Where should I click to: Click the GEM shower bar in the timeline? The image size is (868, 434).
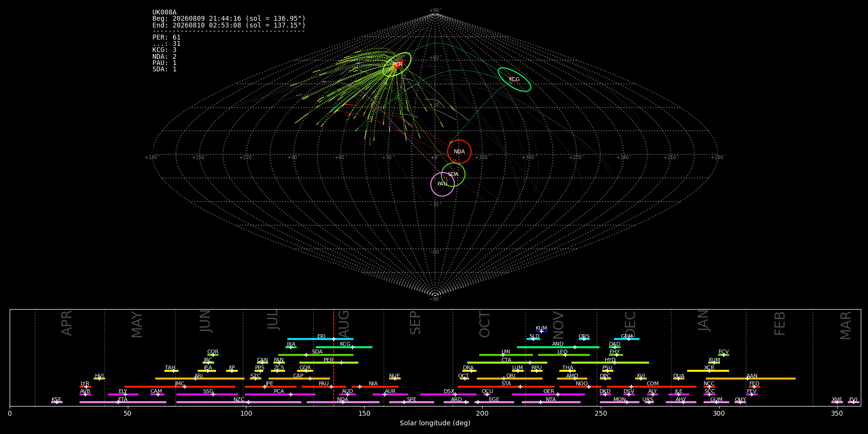coord(626,339)
